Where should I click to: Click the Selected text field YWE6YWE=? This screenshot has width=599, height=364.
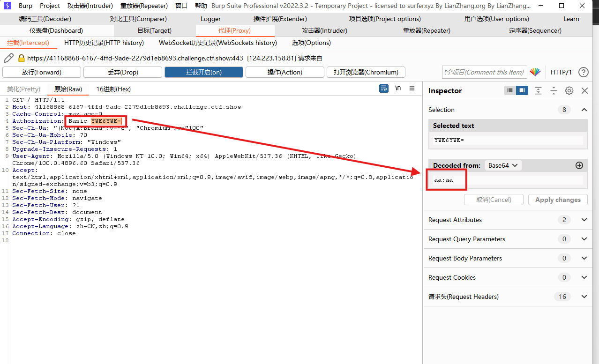click(508, 140)
